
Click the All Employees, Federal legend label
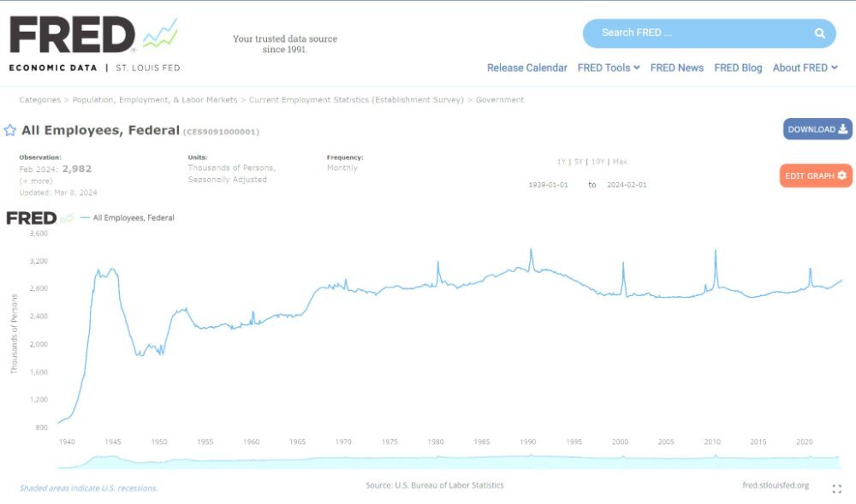(134, 217)
